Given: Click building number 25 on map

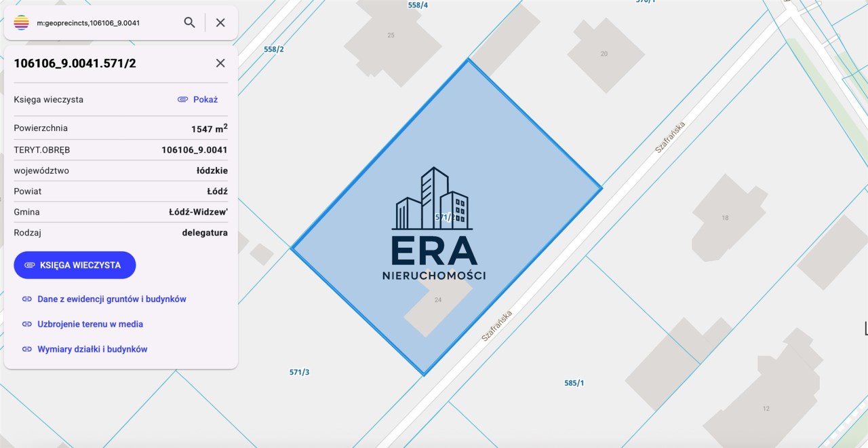Looking at the screenshot, I should click(391, 35).
